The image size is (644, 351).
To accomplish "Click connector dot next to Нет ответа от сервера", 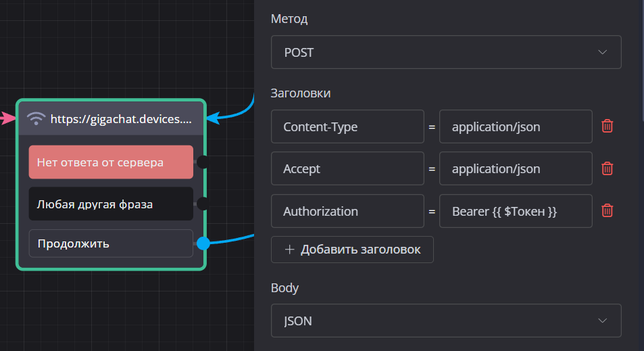I will (x=202, y=162).
